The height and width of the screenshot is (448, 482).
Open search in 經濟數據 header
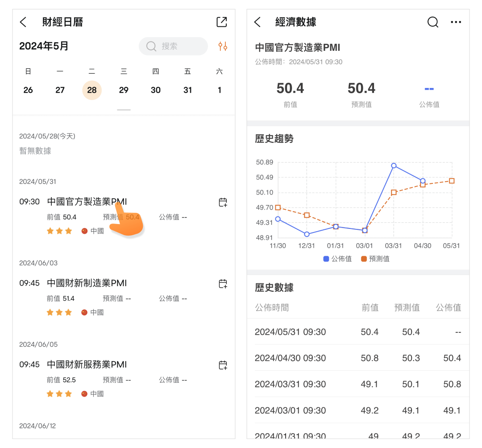point(432,22)
